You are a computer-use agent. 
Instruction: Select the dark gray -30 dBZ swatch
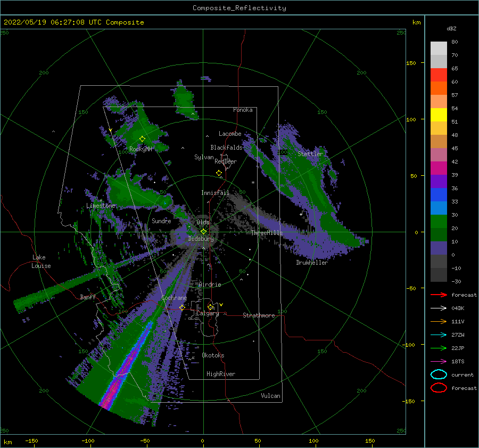point(439,275)
